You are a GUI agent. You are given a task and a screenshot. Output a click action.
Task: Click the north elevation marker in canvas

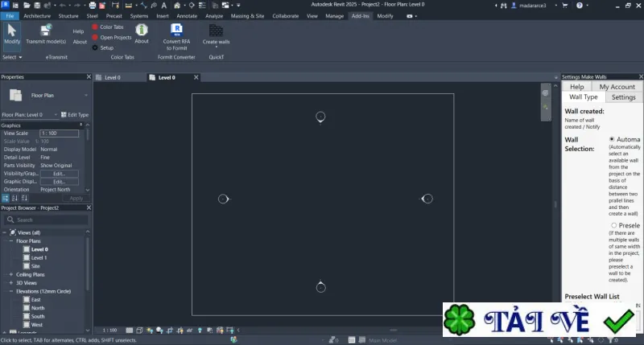tap(320, 117)
